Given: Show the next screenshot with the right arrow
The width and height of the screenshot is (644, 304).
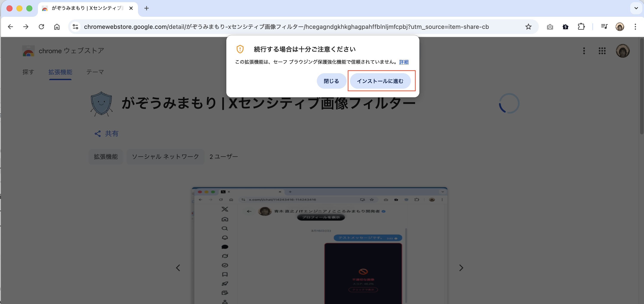Looking at the screenshot, I should (461, 268).
